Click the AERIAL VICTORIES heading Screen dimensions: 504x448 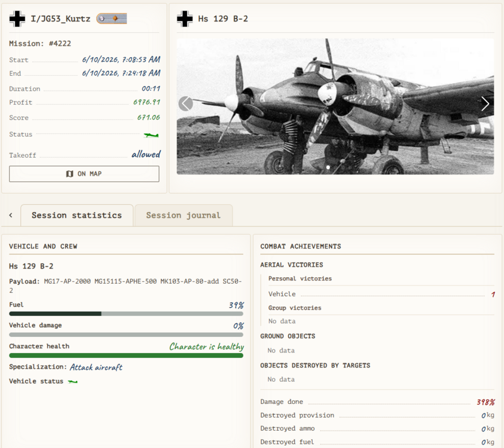292,265
